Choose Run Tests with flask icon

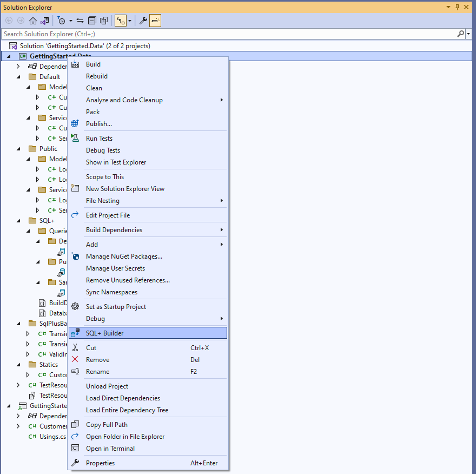click(148, 139)
